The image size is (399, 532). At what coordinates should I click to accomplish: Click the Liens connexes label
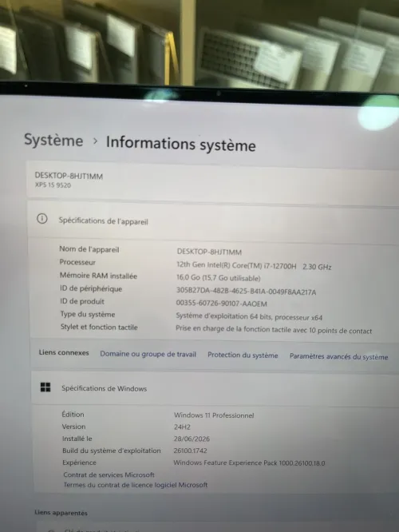tap(64, 352)
